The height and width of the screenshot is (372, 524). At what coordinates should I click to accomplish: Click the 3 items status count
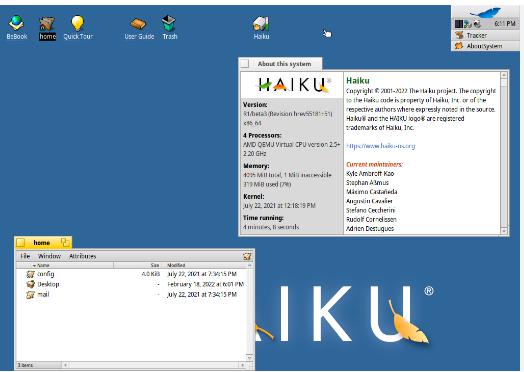pyautogui.click(x=25, y=365)
